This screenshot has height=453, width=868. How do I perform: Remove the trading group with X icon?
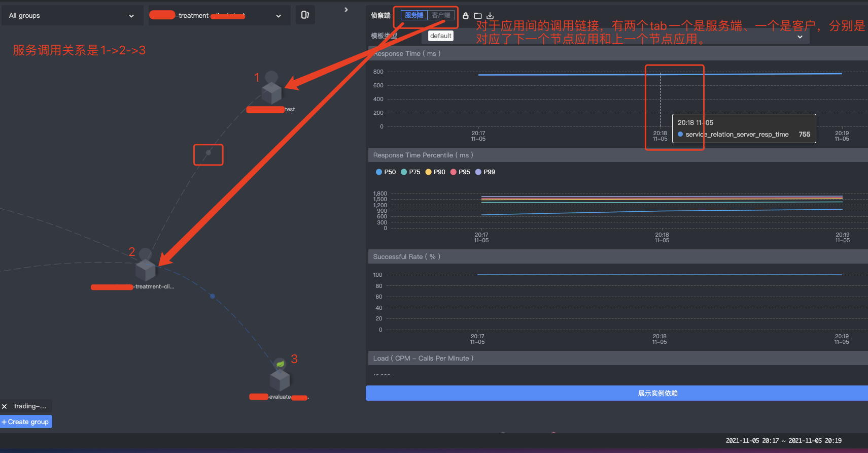pos(4,406)
